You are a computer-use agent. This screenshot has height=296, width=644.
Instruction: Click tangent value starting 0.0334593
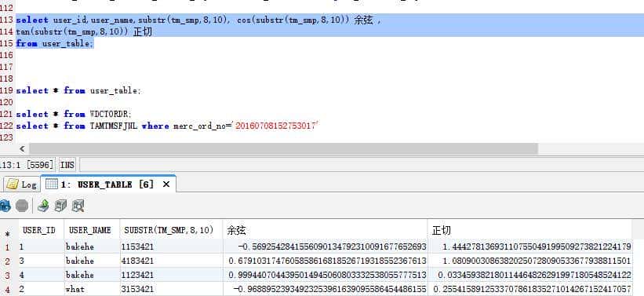(x=529, y=275)
